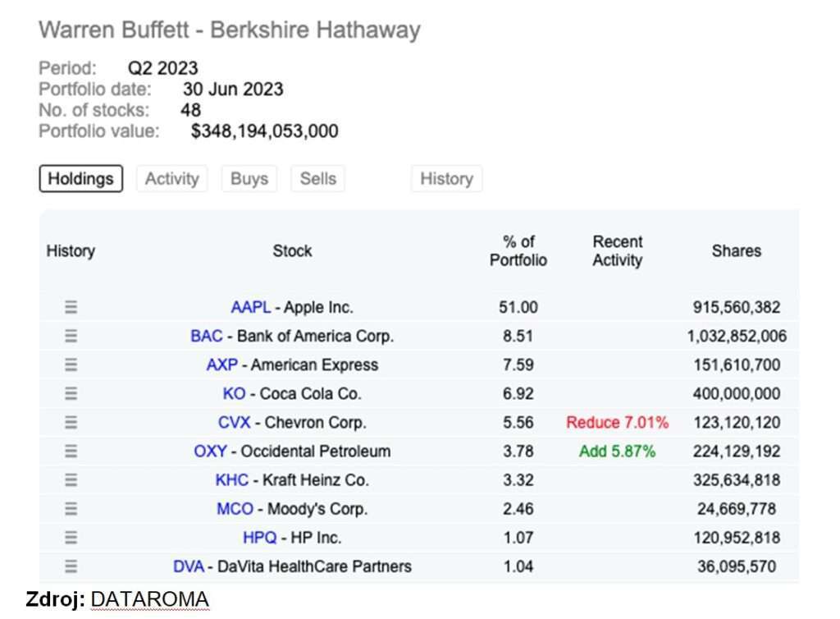
Task: Click the History column header
Action: pyautogui.click(x=71, y=251)
